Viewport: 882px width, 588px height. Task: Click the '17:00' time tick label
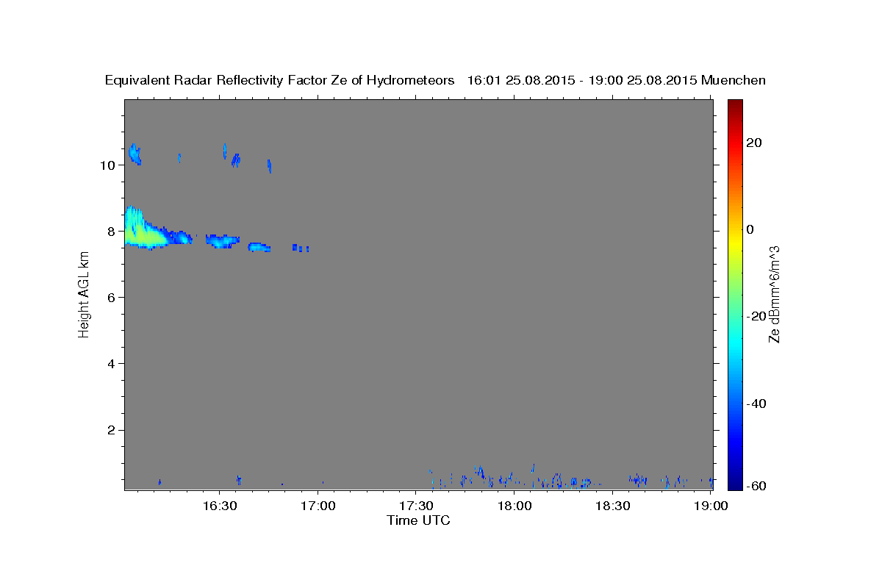tap(318, 506)
